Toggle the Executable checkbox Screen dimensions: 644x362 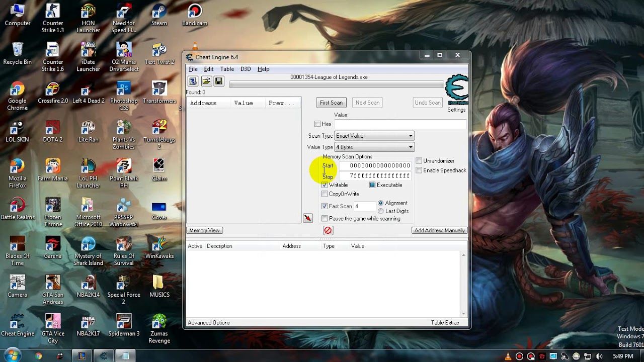(x=372, y=185)
